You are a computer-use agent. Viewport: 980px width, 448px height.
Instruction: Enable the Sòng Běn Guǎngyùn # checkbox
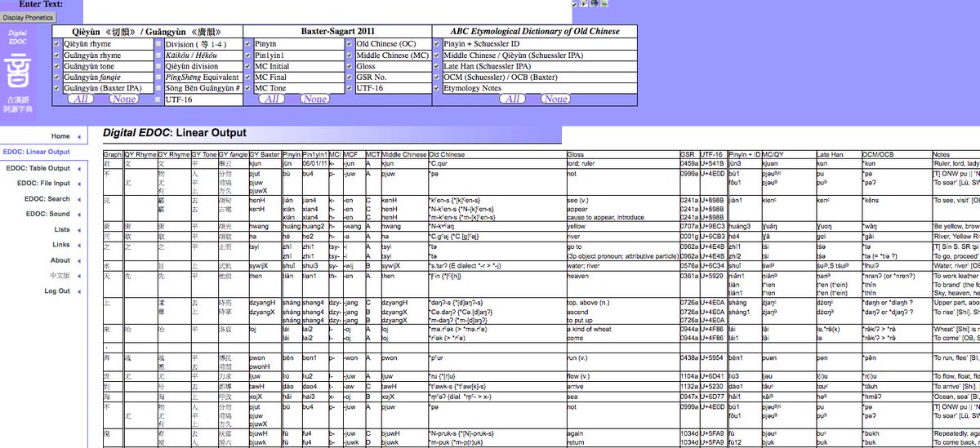click(158, 87)
